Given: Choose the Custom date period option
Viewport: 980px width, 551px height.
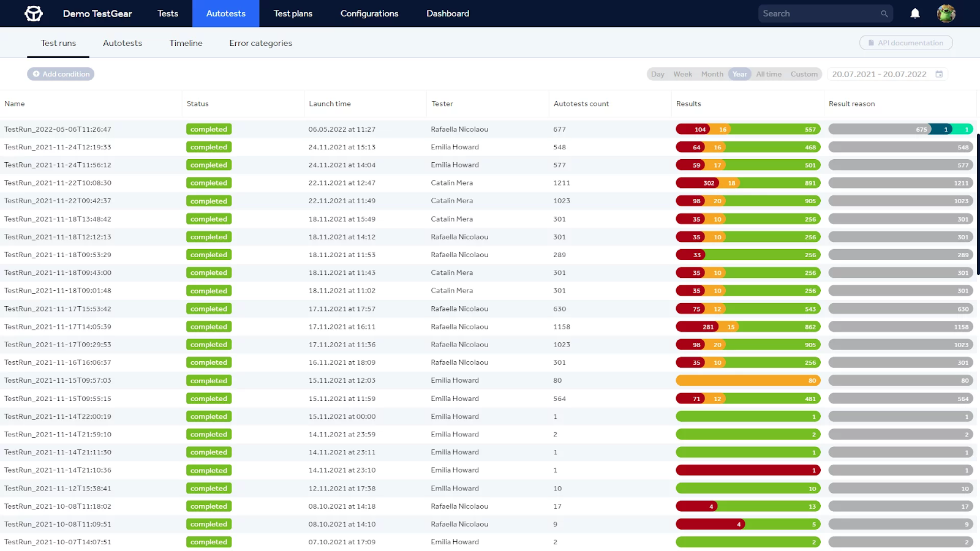Looking at the screenshot, I should [804, 74].
